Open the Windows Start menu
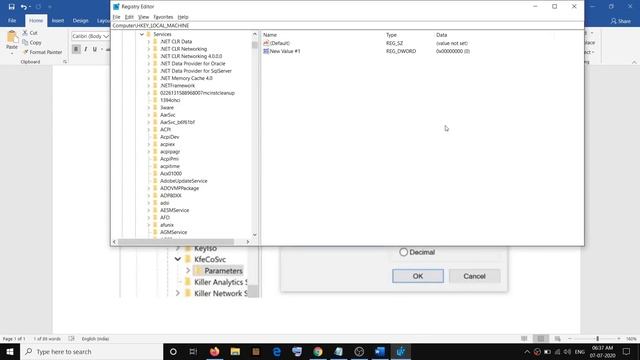The width and height of the screenshot is (640, 360). point(10,351)
